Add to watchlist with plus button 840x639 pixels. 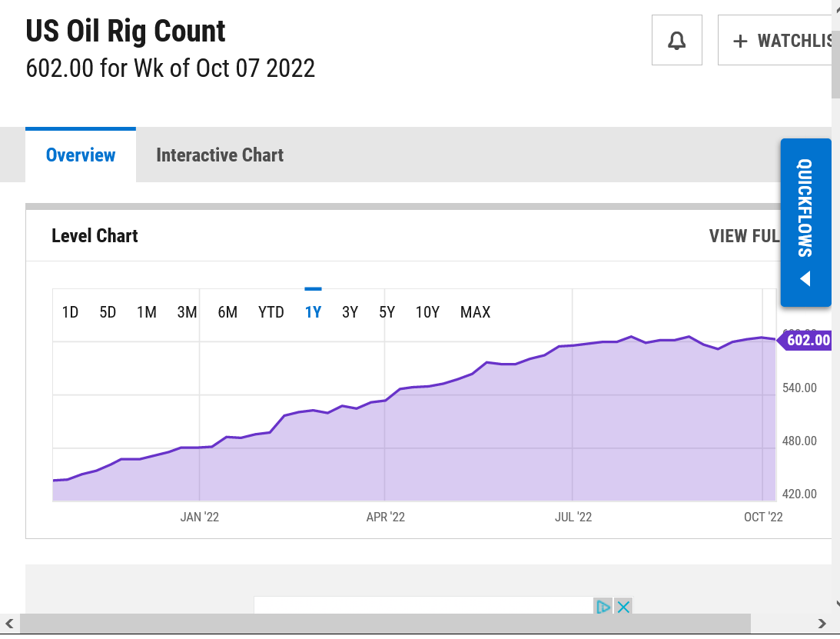(x=776, y=41)
